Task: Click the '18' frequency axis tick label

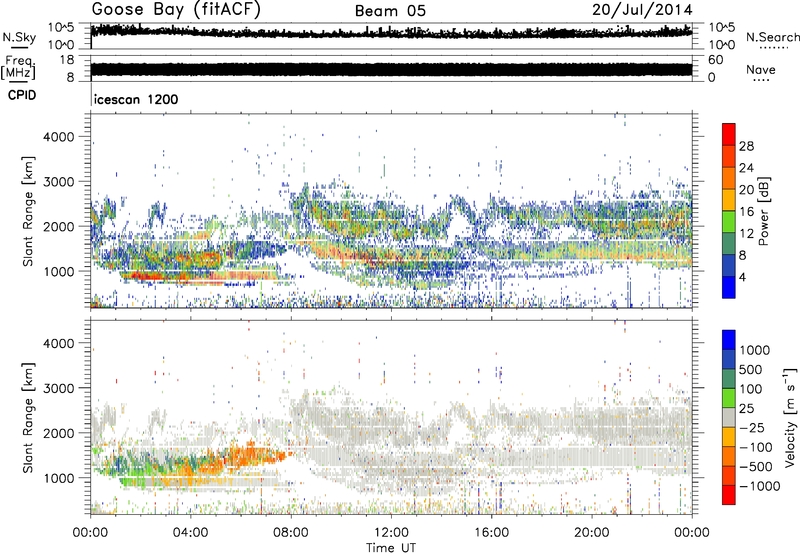Action: [x=67, y=60]
